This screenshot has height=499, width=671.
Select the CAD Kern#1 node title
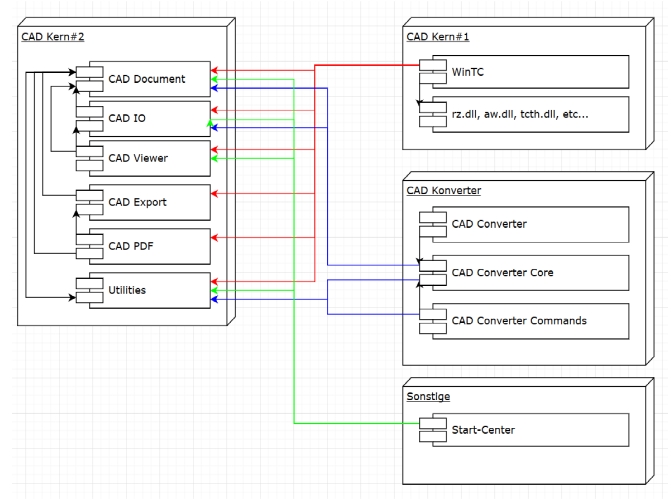pos(436,38)
